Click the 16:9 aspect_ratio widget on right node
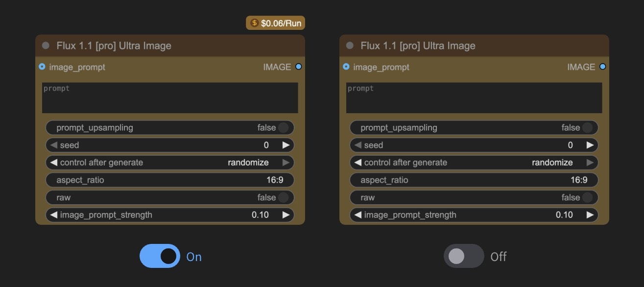The width and height of the screenshot is (644, 287). click(x=474, y=180)
